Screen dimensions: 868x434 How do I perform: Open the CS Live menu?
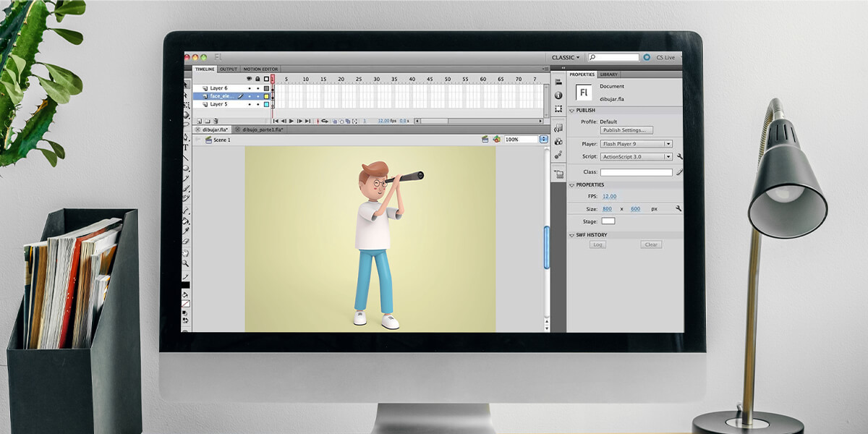(x=665, y=57)
